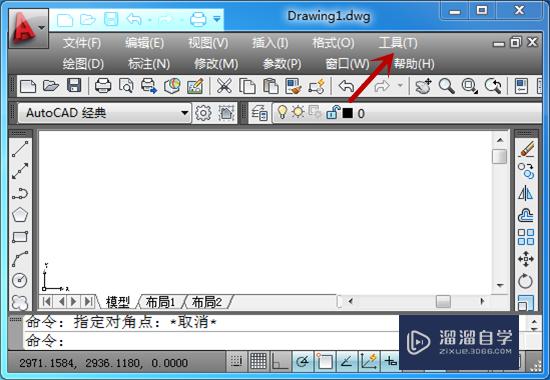This screenshot has height=380, width=550.
Task: Select the Line drawing tool
Action: (x=20, y=149)
